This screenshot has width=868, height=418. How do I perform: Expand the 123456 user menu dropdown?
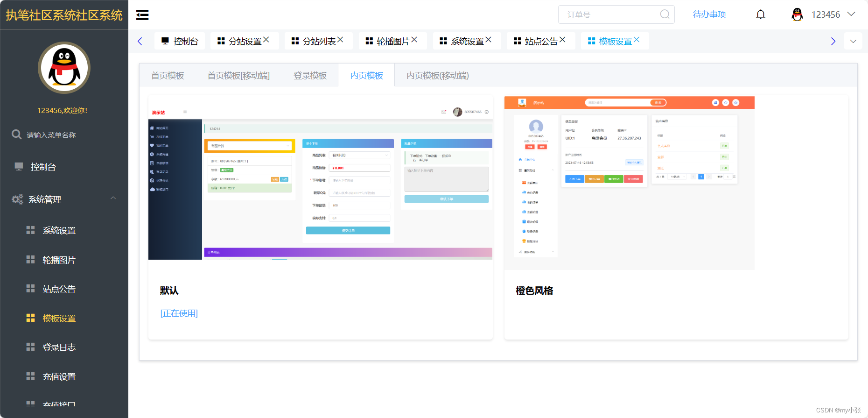click(851, 14)
